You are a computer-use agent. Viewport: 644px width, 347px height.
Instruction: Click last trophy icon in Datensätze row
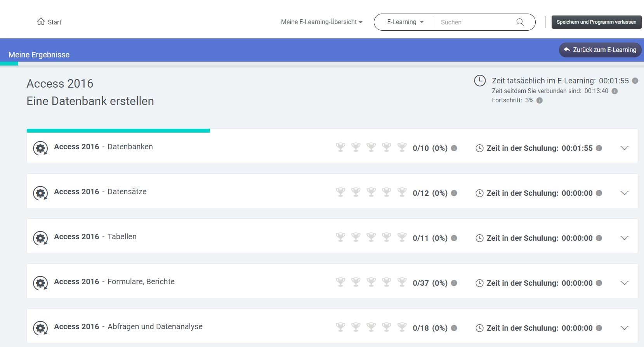(x=402, y=192)
